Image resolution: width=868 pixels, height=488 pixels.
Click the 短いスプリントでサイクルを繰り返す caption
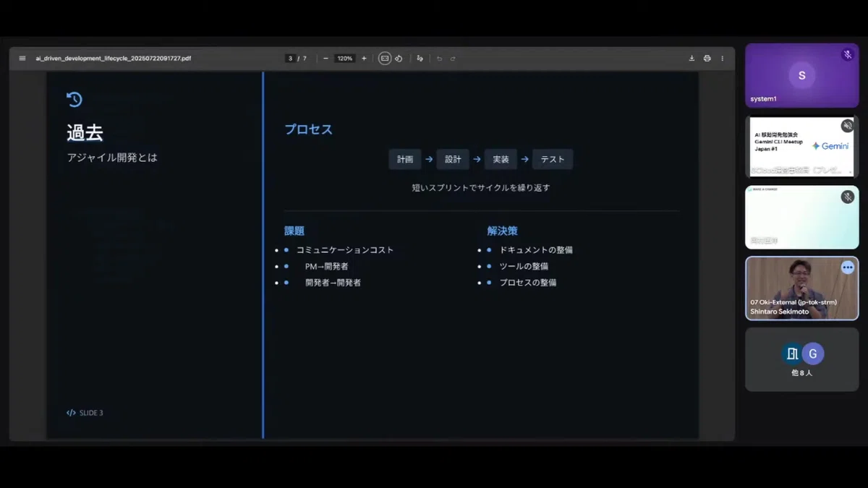pyautogui.click(x=481, y=188)
